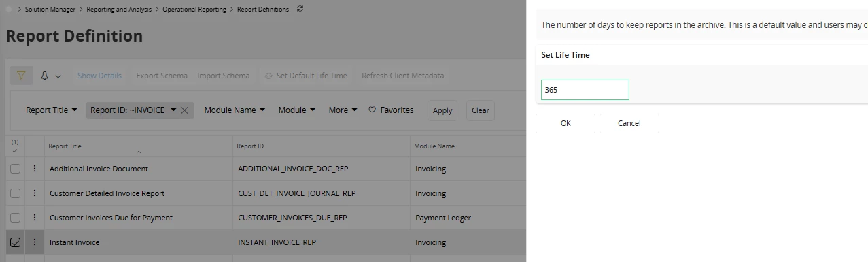
Task: Open the Report ID: ~INVOICE filter dropdown
Action: [x=133, y=110]
